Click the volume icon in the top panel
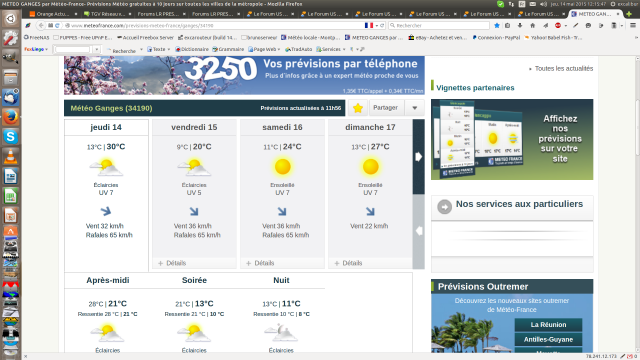The width and height of the screenshot is (640, 360). (543, 4)
